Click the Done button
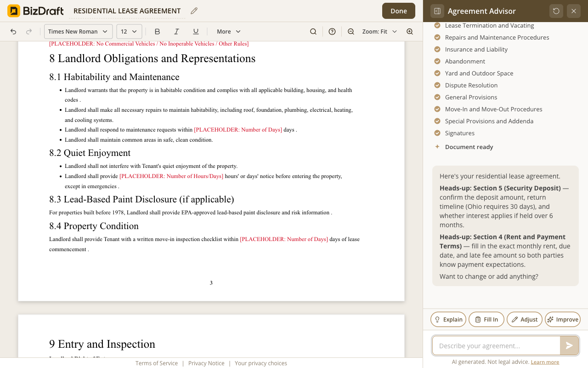 [x=399, y=11]
